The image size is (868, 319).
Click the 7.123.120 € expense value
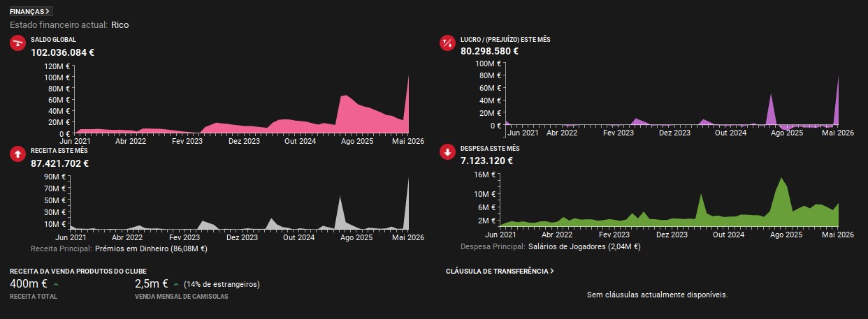coord(486,161)
